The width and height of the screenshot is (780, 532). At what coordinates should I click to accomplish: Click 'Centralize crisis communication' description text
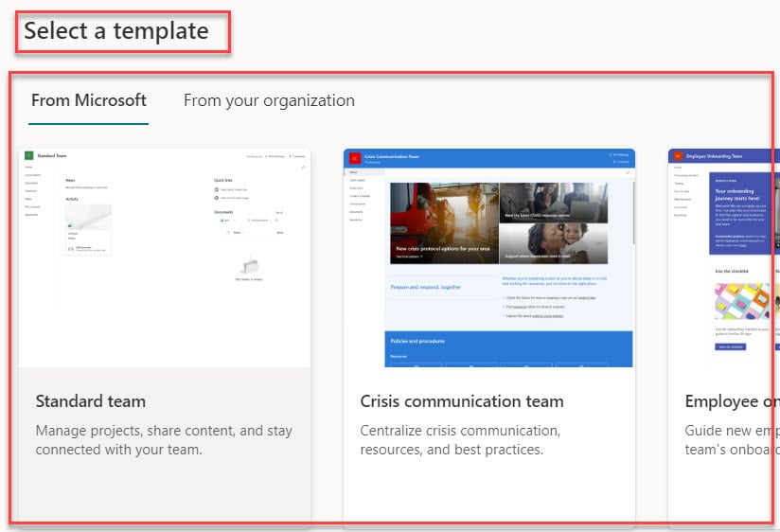pyautogui.click(x=460, y=440)
